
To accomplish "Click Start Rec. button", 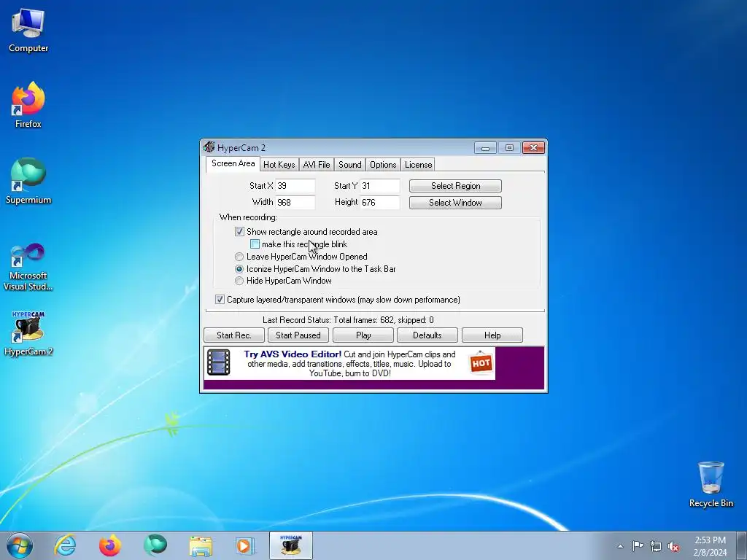I will (x=234, y=335).
